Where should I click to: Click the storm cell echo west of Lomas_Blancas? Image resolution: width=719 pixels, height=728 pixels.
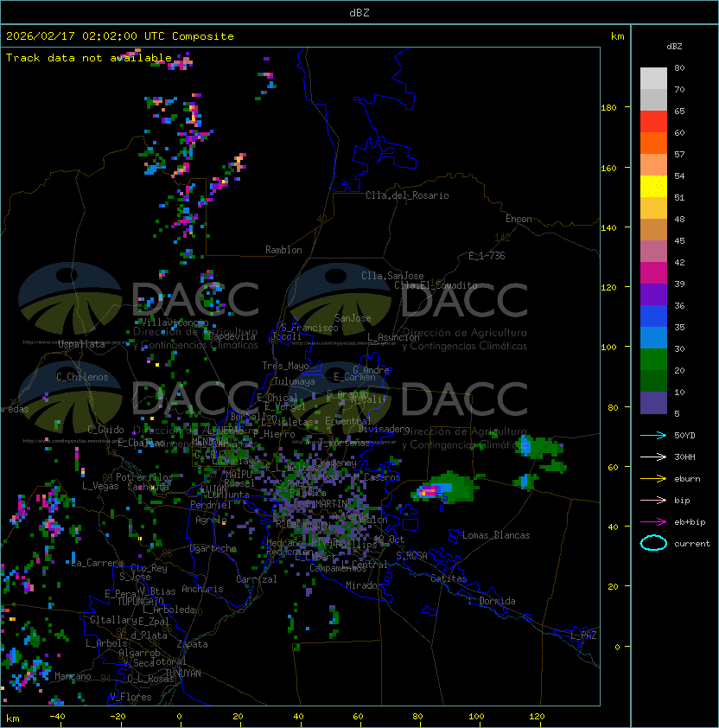443,489
